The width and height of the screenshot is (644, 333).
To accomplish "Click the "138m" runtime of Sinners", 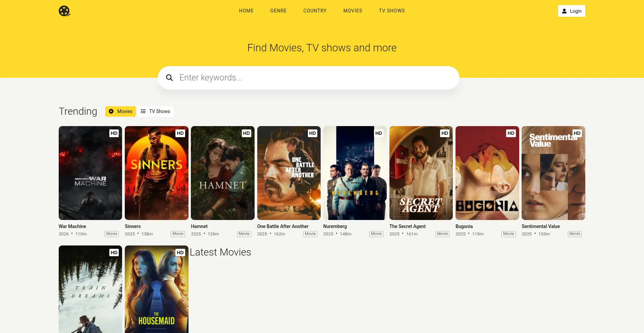I will click(147, 234).
